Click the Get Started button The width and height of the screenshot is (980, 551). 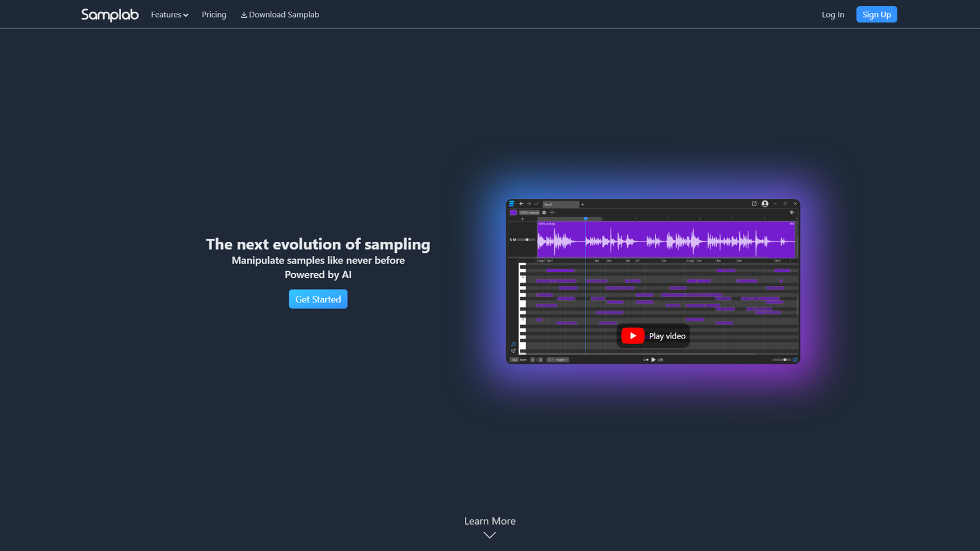[x=318, y=299]
